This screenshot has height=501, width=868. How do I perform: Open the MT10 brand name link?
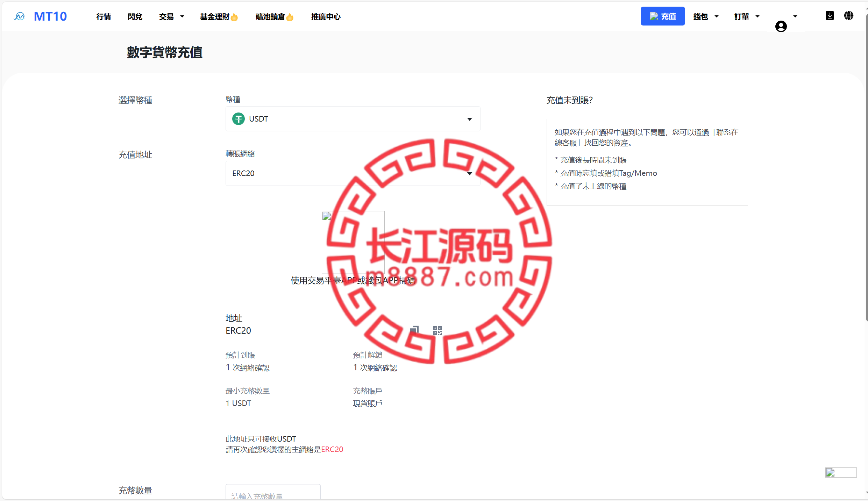50,16
